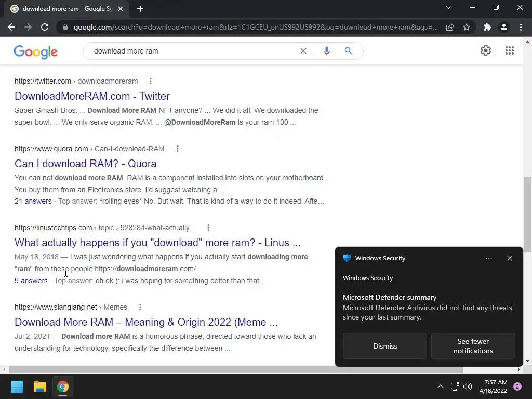Screen dimensions: 532x399
Task: Open the network tray icon
Action: [455, 387]
